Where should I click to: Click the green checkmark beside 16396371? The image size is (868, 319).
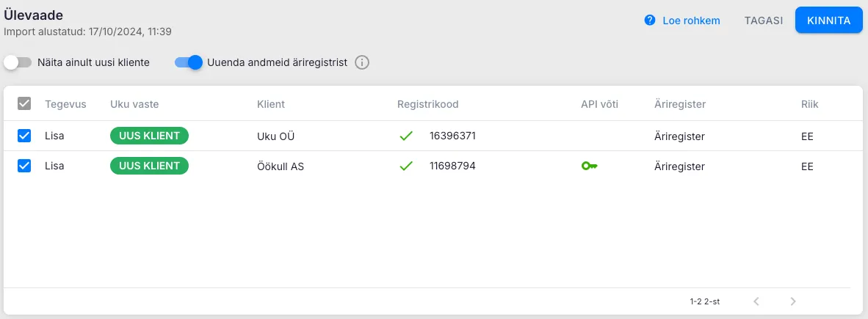tap(406, 136)
